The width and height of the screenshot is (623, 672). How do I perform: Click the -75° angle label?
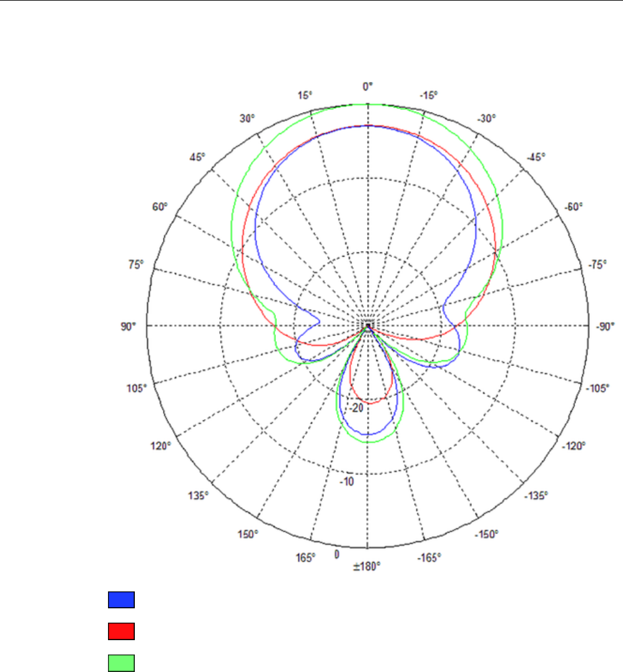tap(597, 265)
